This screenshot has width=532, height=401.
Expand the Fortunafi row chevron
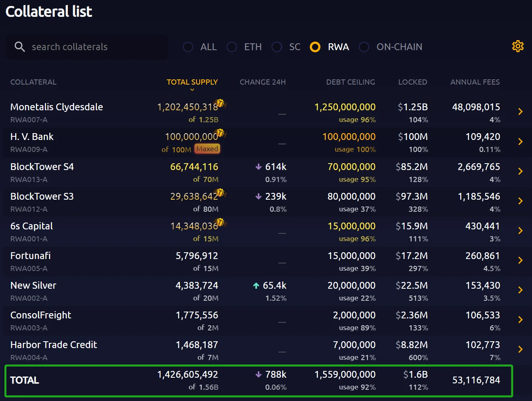(520, 260)
